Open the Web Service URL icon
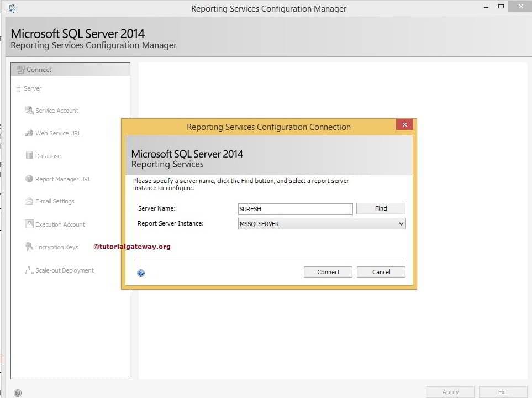532x398 pixels. pos(29,133)
